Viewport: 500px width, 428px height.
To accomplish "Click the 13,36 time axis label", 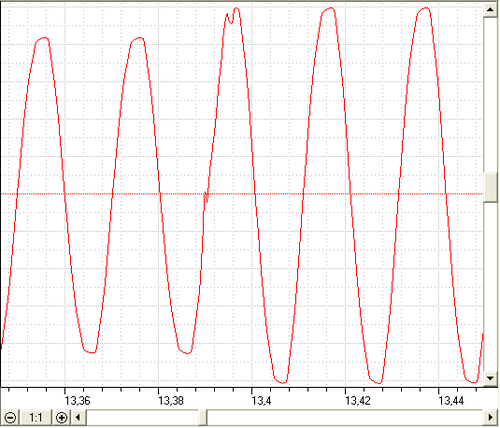I will 77,400.
